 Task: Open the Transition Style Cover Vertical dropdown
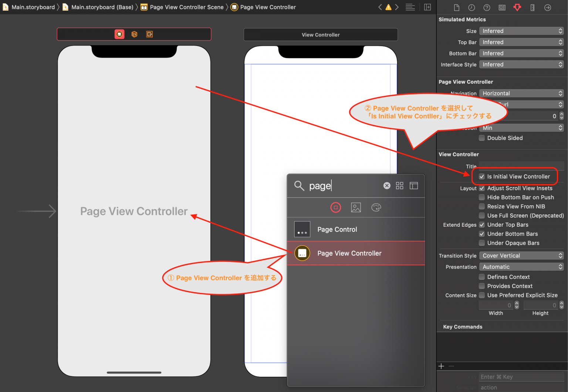521,256
